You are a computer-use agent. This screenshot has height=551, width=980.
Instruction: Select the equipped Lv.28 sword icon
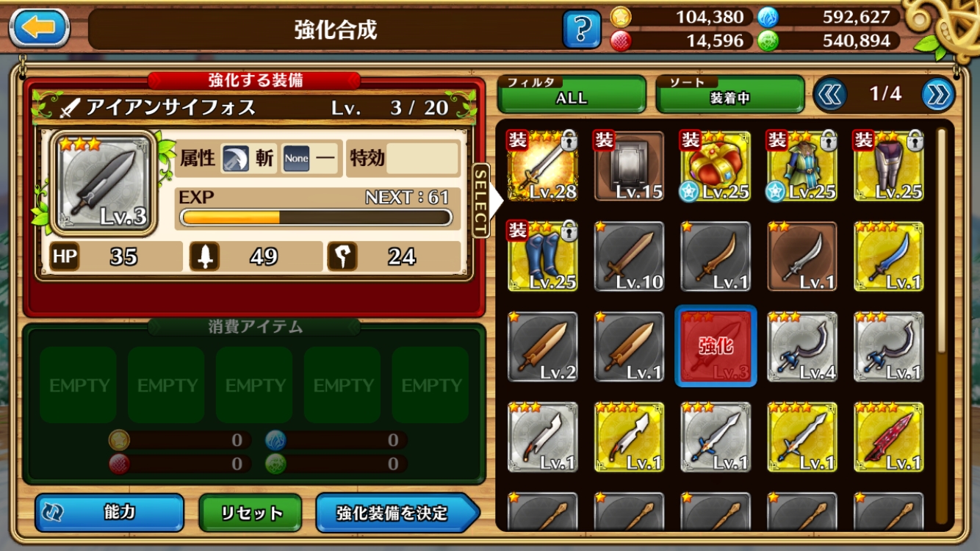[x=543, y=167]
